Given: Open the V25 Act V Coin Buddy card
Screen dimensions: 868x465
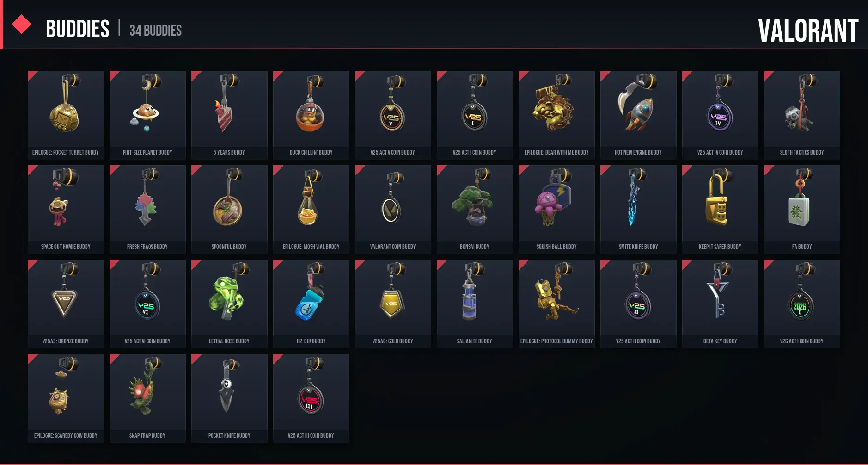Looking at the screenshot, I should tap(393, 115).
